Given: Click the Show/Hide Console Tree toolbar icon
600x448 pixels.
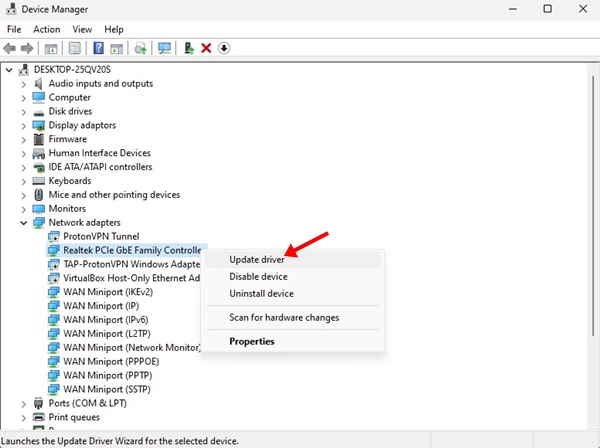Looking at the screenshot, I should (x=51, y=49).
